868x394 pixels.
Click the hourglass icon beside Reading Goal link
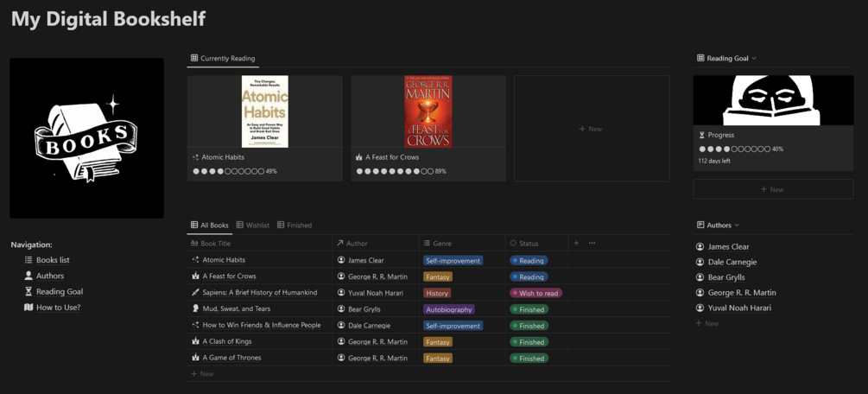29,291
